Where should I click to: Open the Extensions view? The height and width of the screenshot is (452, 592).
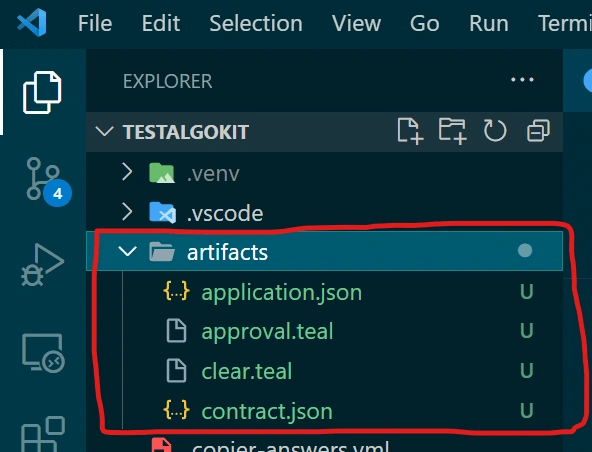[x=43, y=434]
